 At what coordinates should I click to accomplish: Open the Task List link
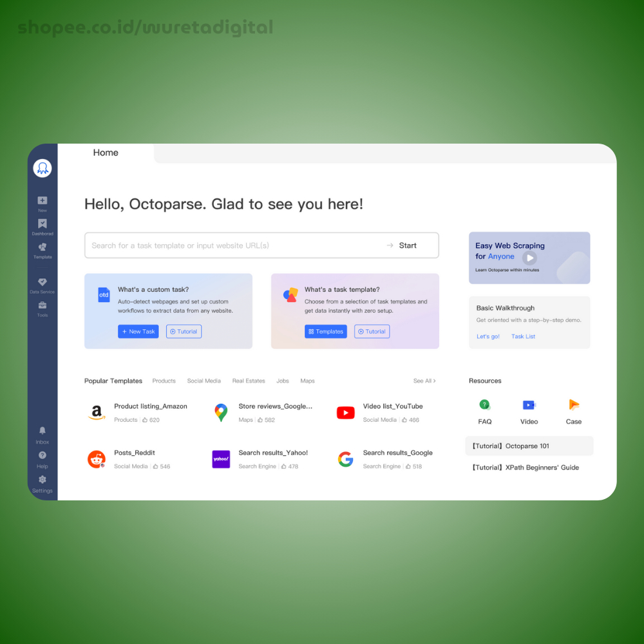[x=523, y=336]
